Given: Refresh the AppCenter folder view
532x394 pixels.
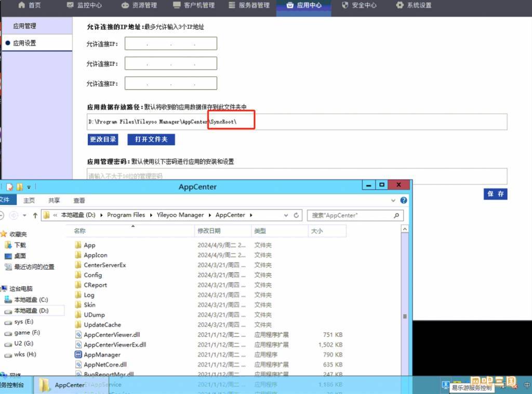Looking at the screenshot, I should tap(296, 215).
